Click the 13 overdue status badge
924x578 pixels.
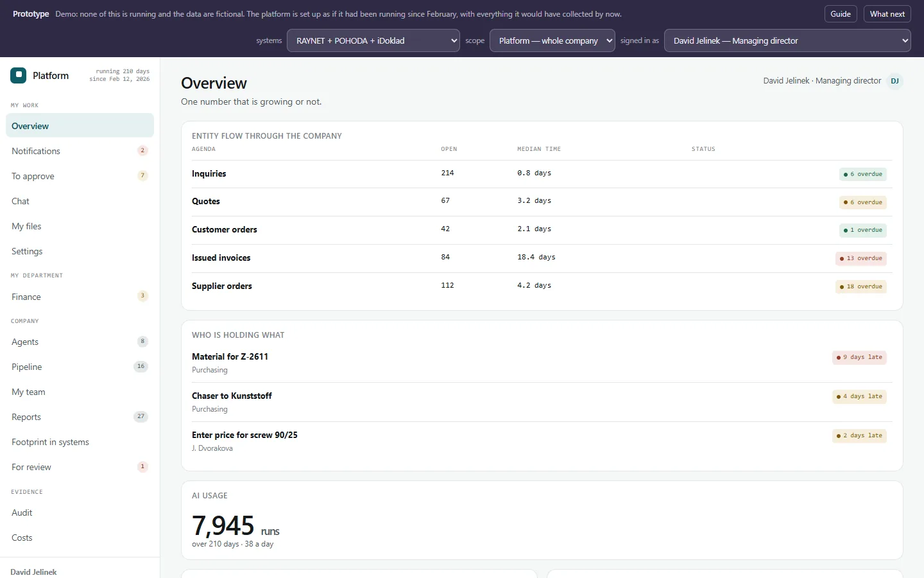pyautogui.click(x=860, y=258)
